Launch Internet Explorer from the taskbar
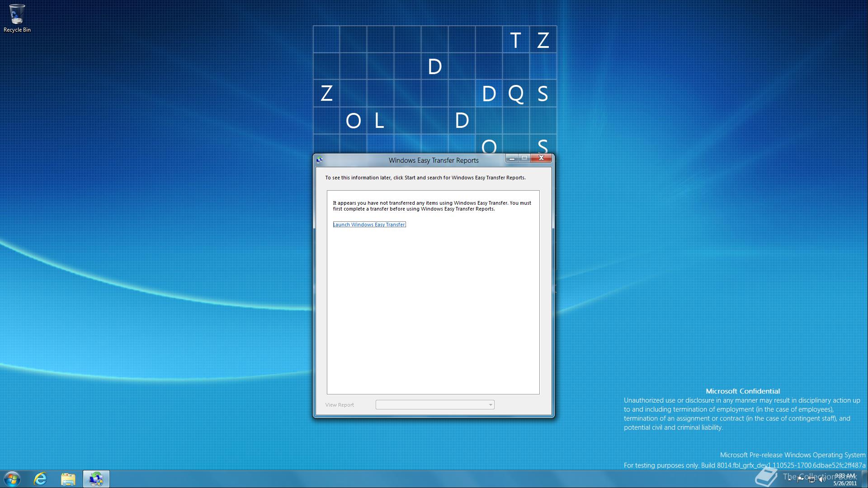868x488 pixels. coord(41,479)
